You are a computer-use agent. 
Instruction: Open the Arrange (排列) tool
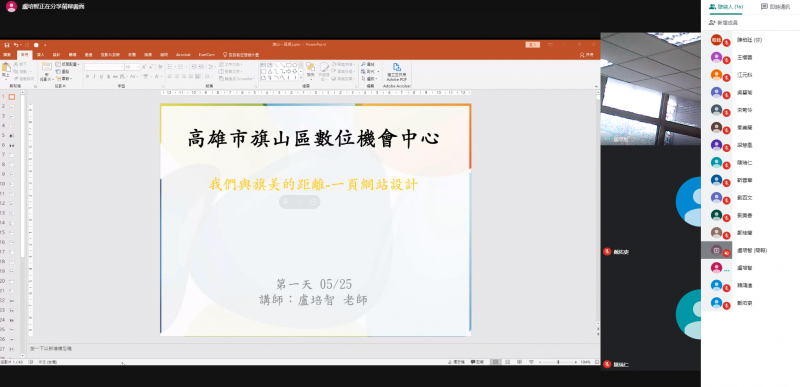point(310,70)
